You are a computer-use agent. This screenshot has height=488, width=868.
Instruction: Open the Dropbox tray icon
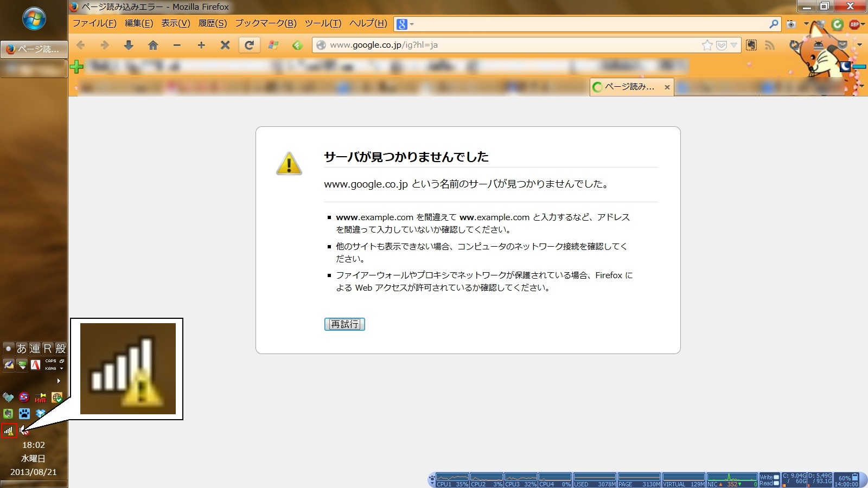tap(41, 414)
